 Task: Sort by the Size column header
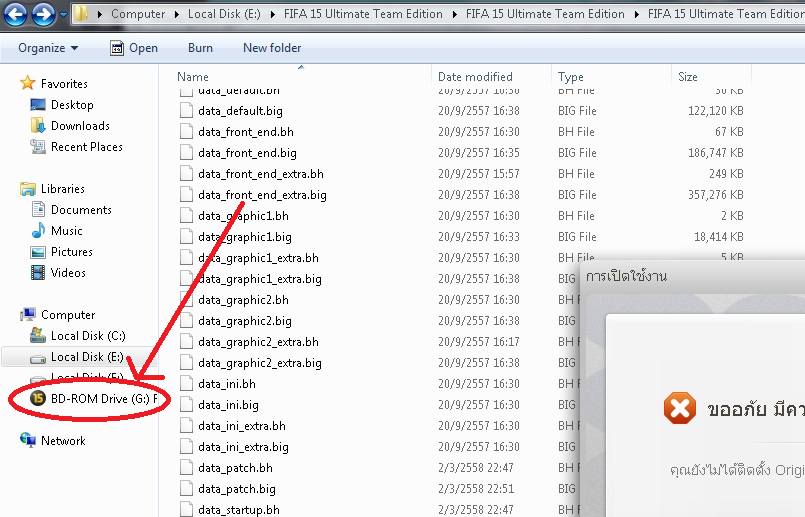(x=687, y=77)
